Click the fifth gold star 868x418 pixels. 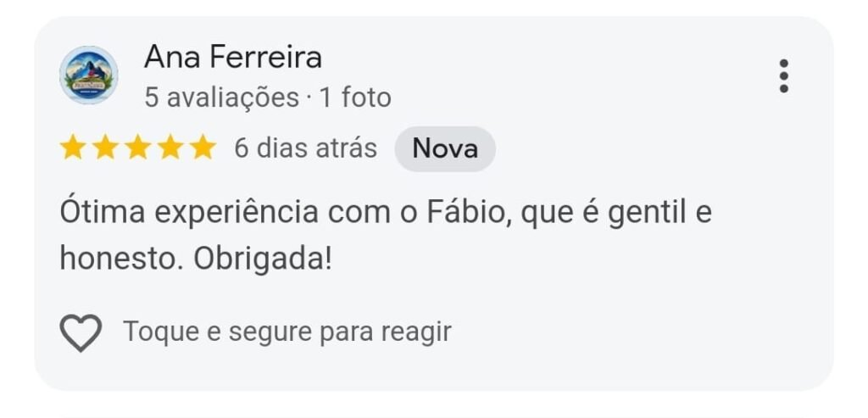[203, 148]
